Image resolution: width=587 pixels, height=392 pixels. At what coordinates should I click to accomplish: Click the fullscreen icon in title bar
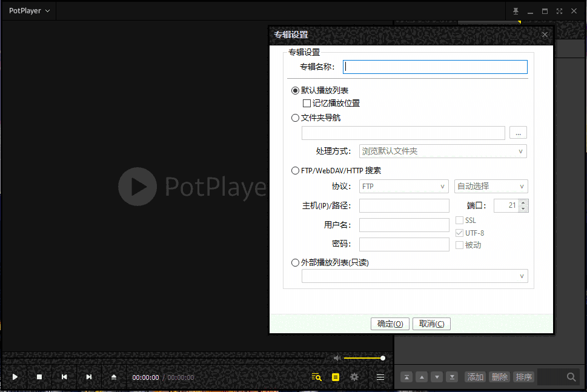point(559,10)
